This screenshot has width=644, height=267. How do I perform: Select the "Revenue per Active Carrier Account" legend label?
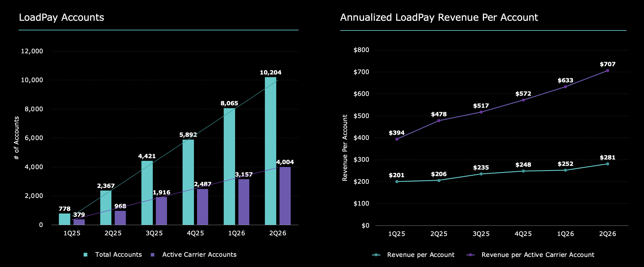point(538,255)
